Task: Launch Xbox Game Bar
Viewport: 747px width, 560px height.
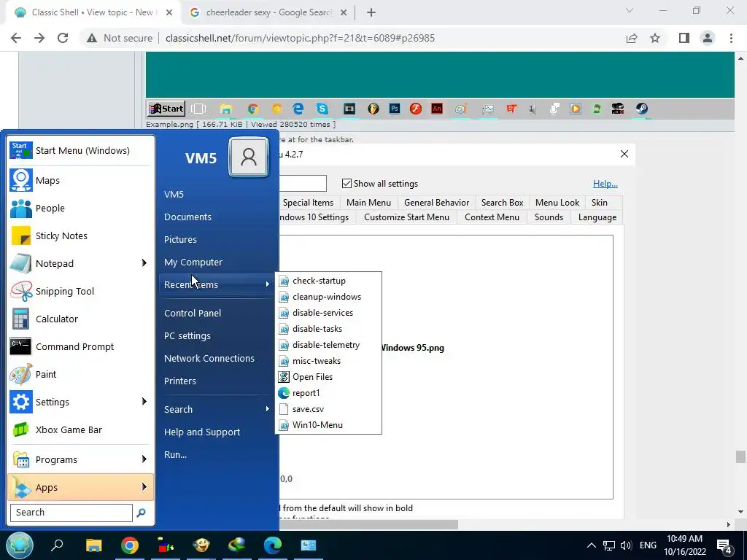Action: click(x=81, y=429)
